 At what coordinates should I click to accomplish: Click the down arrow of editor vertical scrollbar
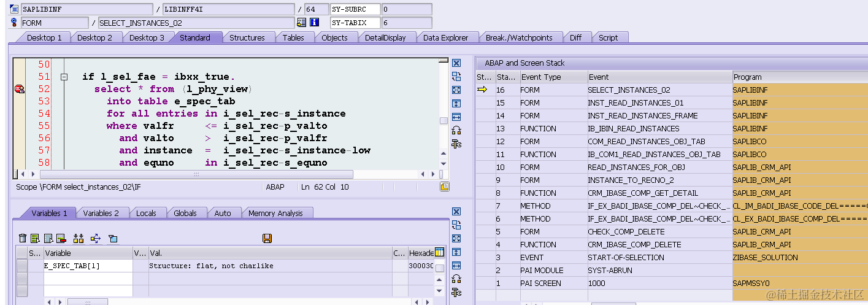click(x=444, y=163)
